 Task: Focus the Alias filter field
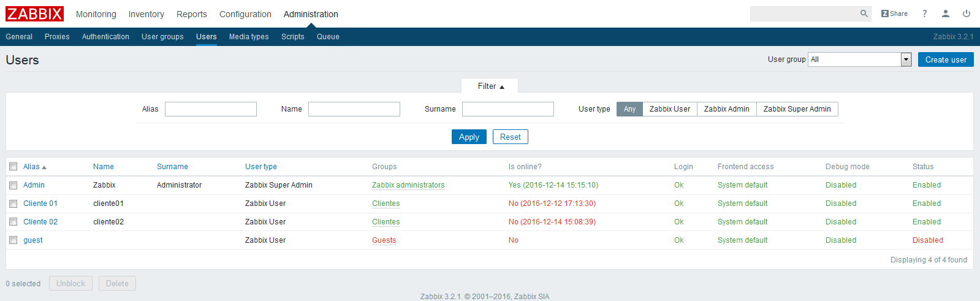[211, 109]
